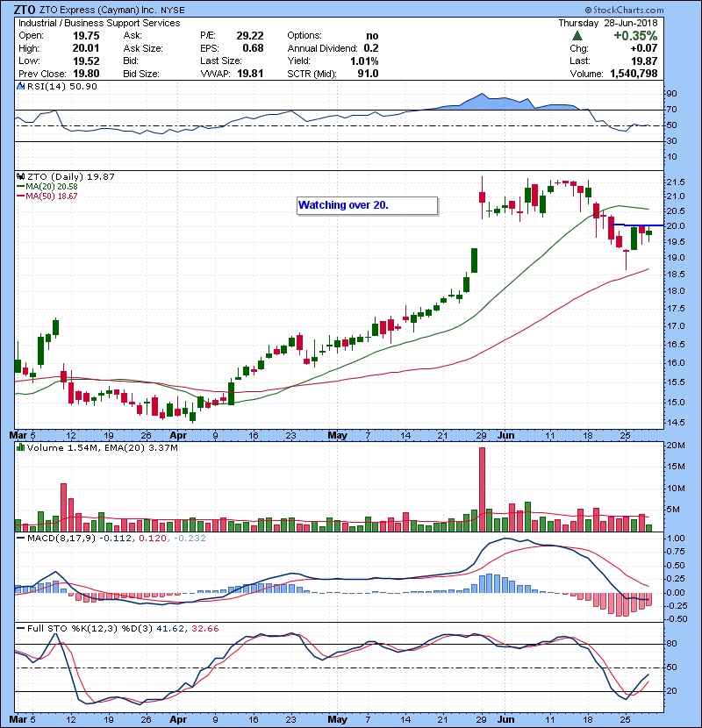This screenshot has height=728, width=702.
Task: Click the Full STO legend icon
Action: click(x=19, y=629)
